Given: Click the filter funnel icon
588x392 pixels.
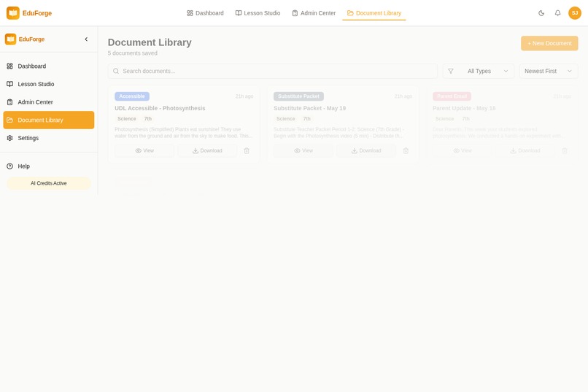Looking at the screenshot, I should click(x=451, y=71).
